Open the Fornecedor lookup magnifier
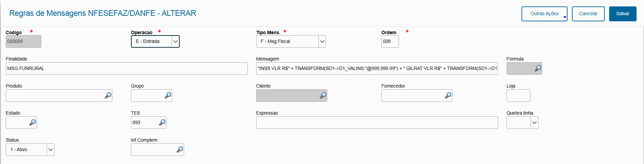This screenshot has width=644, height=164. pyautogui.click(x=448, y=95)
